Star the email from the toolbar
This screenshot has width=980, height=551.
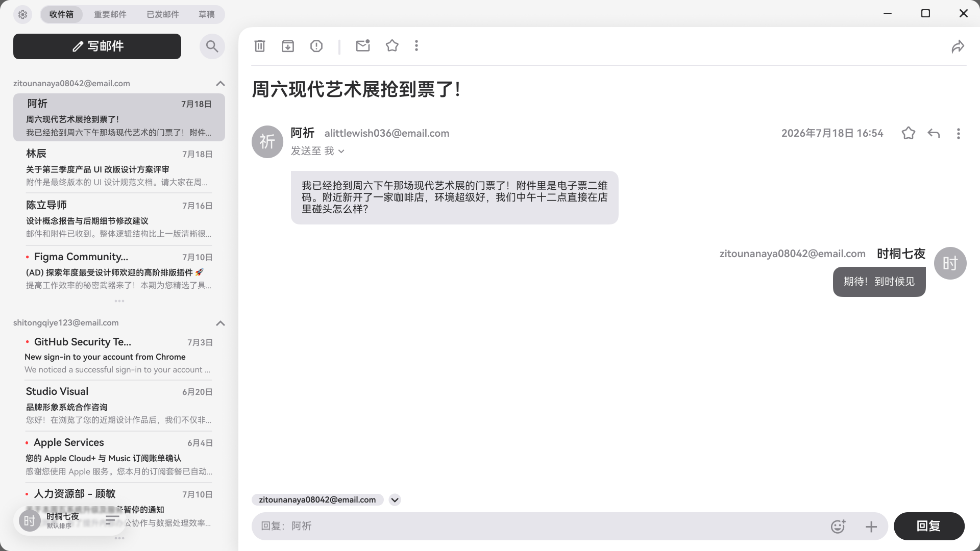(392, 46)
